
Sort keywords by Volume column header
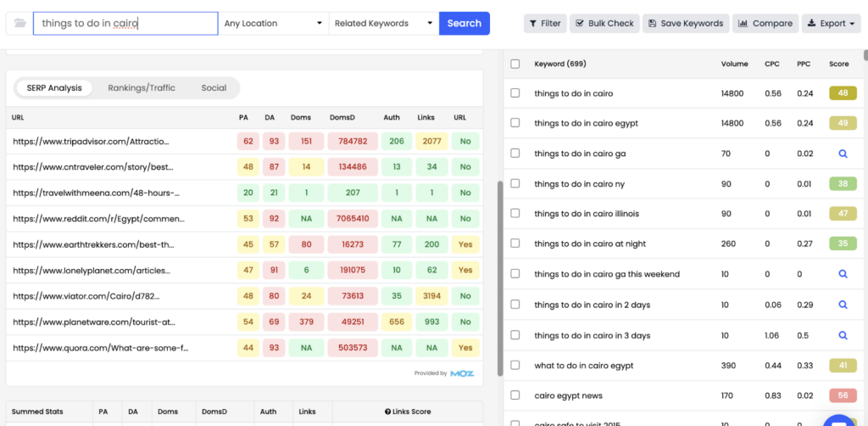pos(734,64)
